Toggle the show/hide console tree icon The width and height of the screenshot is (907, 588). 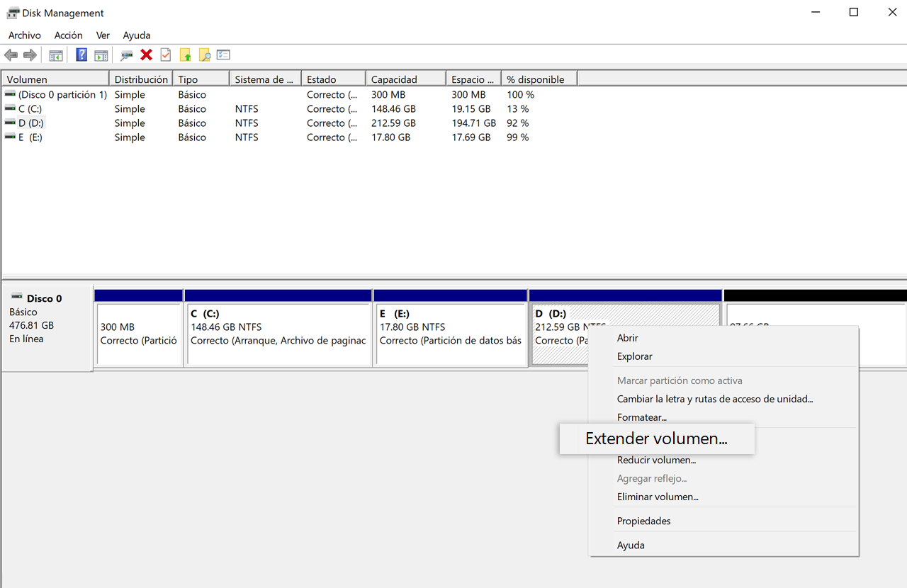click(56, 55)
